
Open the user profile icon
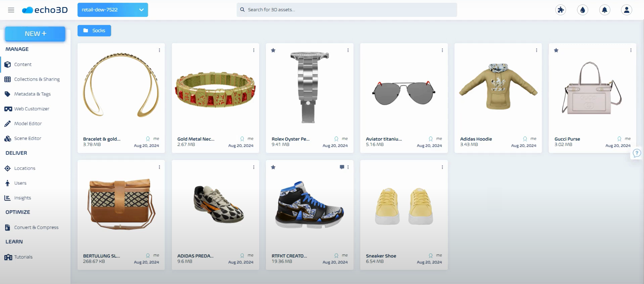pos(626,10)
